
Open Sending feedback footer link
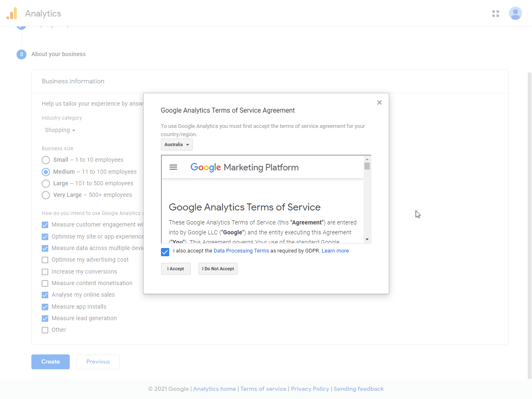(x=359, y=389)
